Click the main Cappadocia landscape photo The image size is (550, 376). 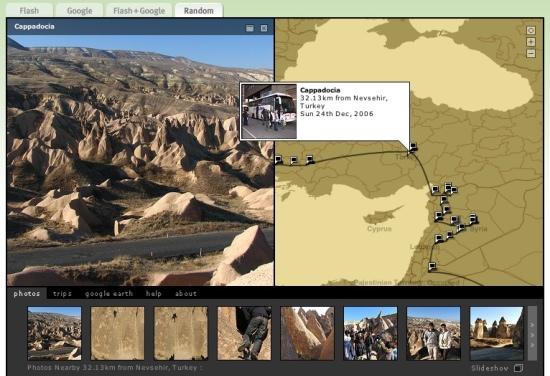[140, 160]
